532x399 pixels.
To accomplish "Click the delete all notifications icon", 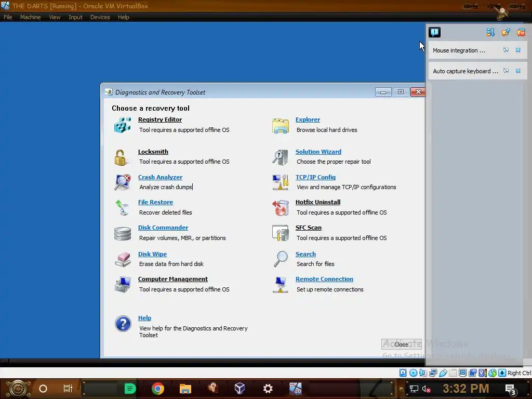I will tap(521, 32).
